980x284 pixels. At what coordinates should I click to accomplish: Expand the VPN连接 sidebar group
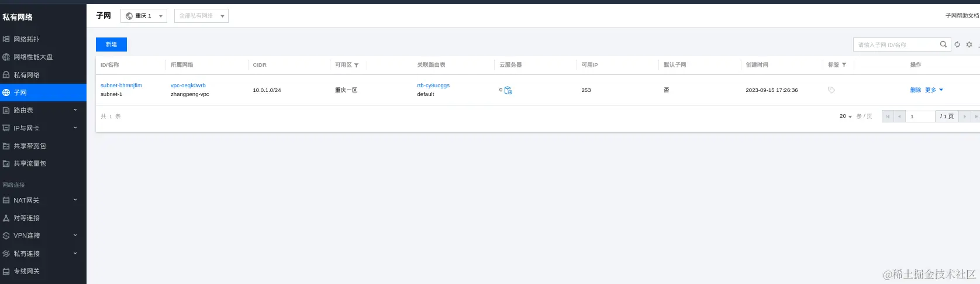click(43, 235)
